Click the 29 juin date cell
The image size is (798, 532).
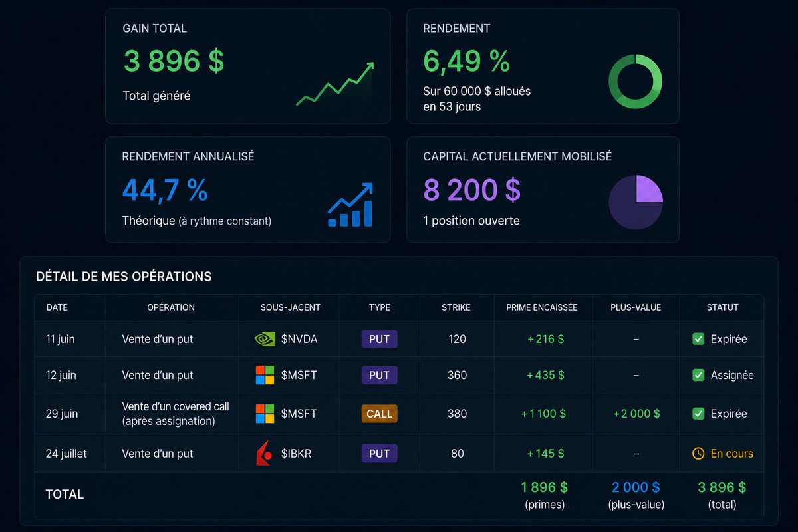(62, 414)
